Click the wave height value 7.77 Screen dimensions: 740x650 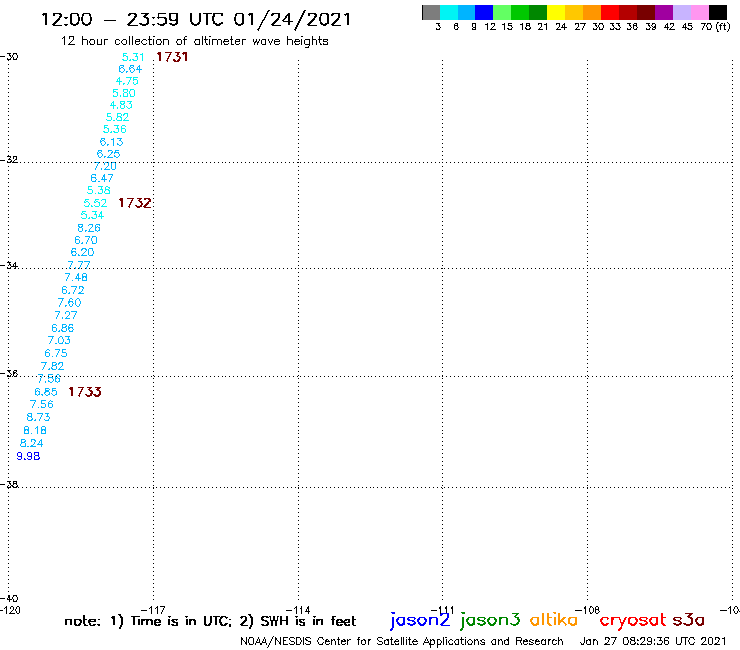79,265
